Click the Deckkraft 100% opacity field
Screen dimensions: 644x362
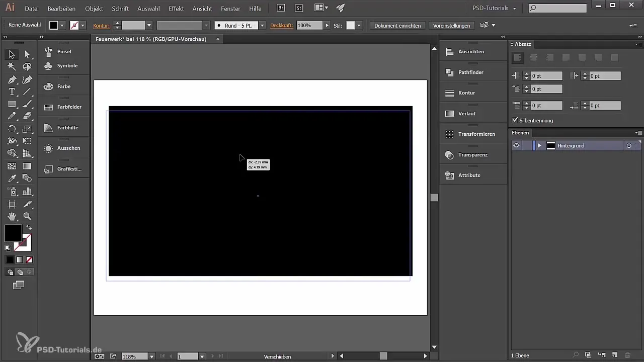(x=309, y=25)
